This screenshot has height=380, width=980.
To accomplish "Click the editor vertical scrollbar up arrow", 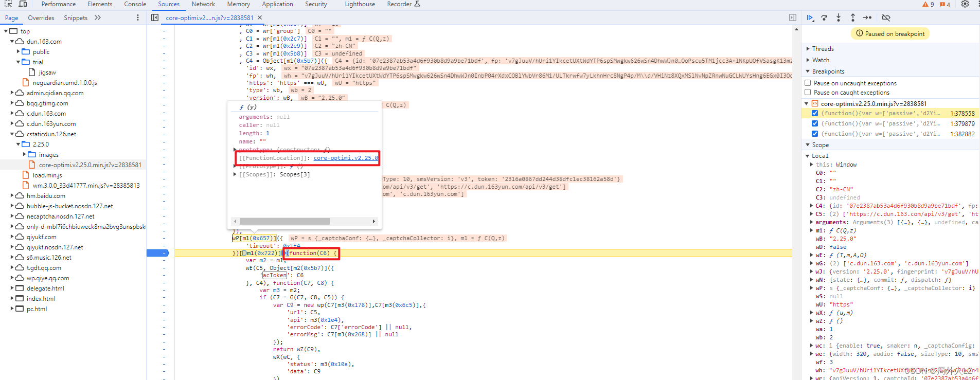I will coord(797,29).
